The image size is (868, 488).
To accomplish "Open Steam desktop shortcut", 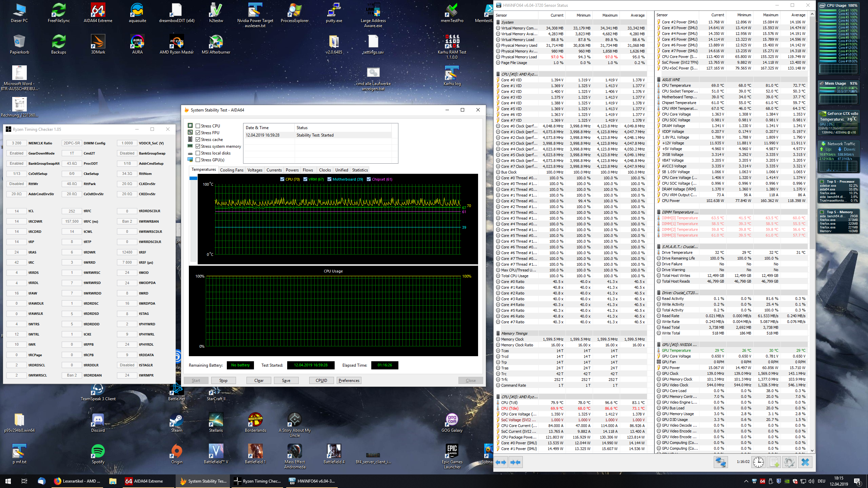I will (177, 423).
